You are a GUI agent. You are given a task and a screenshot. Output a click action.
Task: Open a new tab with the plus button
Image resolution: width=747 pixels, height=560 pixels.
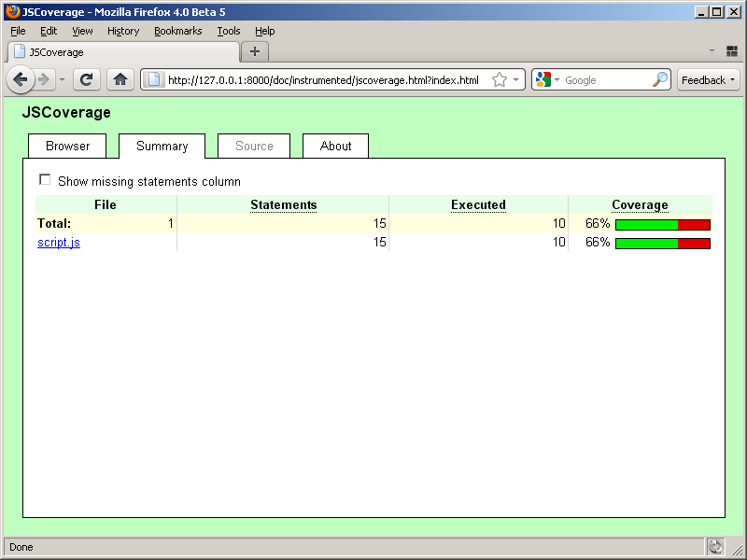click(x=255, y=51)
